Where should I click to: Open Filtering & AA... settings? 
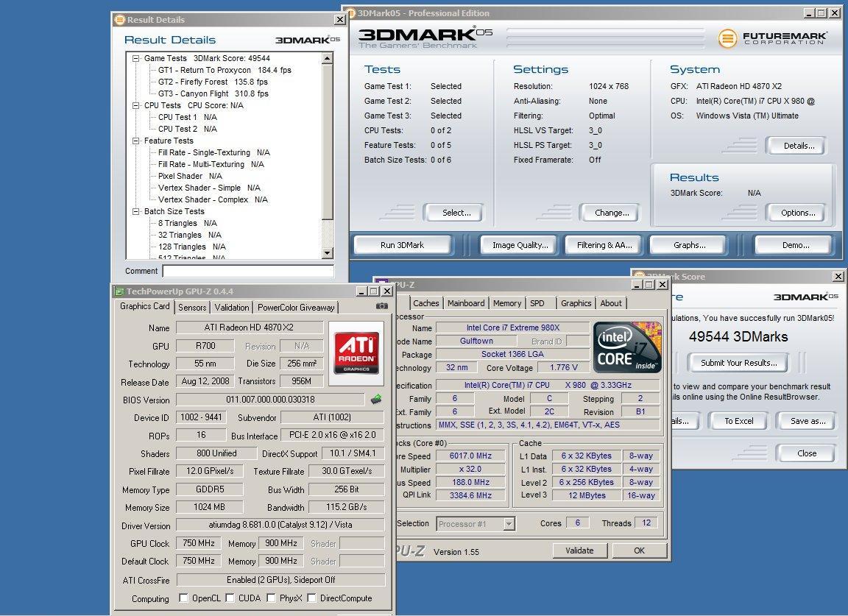[x=604, y=245]
